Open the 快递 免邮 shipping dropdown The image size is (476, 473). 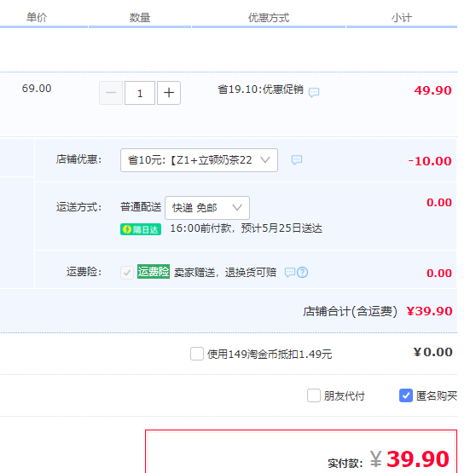tap(207, 208)
